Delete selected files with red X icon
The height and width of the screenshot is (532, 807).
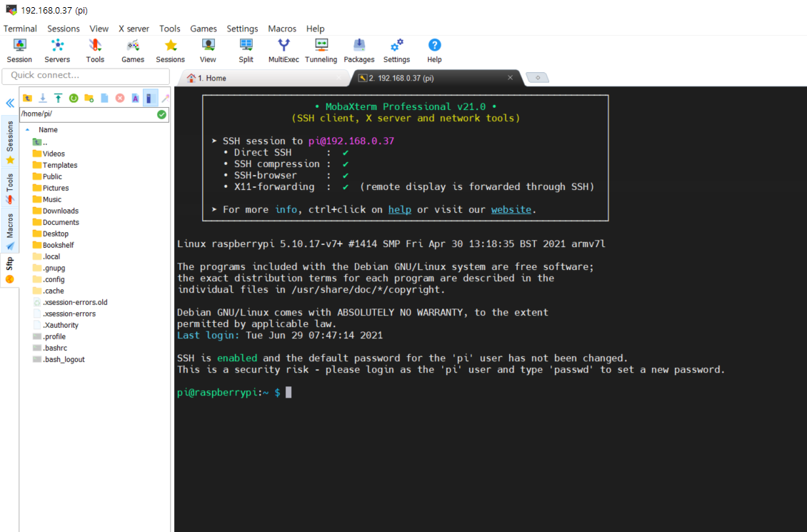click(x=120, y=98)
